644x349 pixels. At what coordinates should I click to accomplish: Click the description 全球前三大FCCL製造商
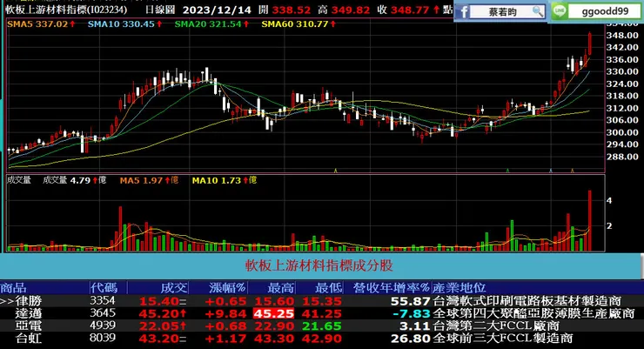[x=503, y=339]
